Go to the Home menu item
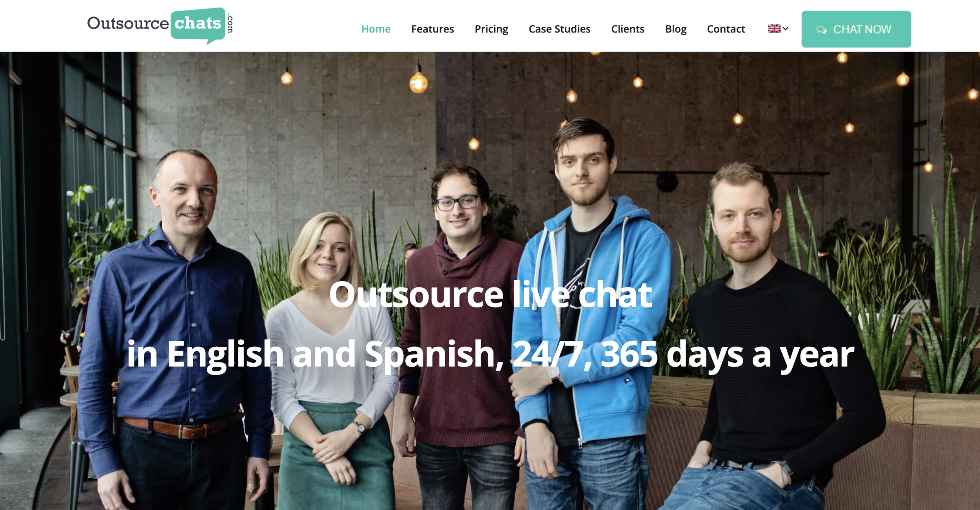This screenshot has width=980, height=510. pos(376,29)
